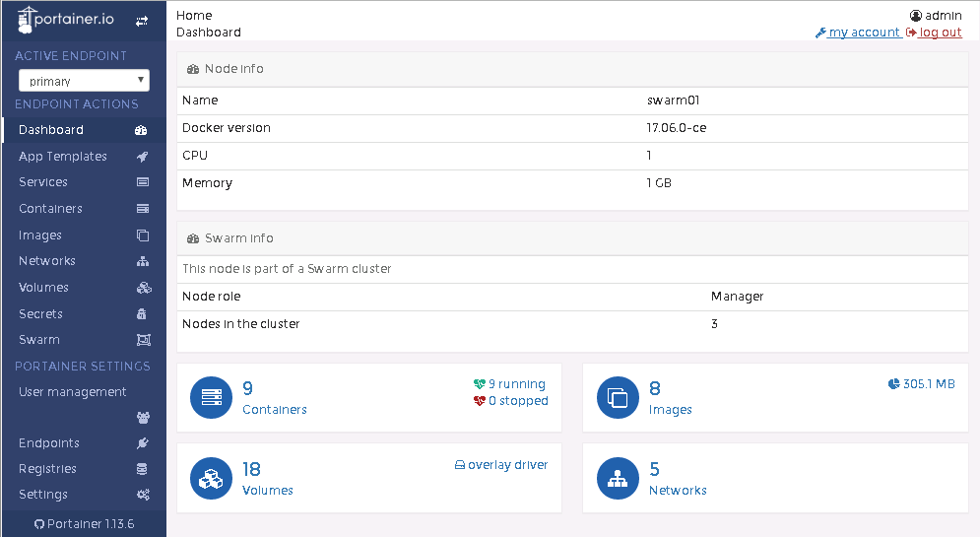Screen dimensions: 980x537
Task: Open the my account link
Action: tap(864, 32)
